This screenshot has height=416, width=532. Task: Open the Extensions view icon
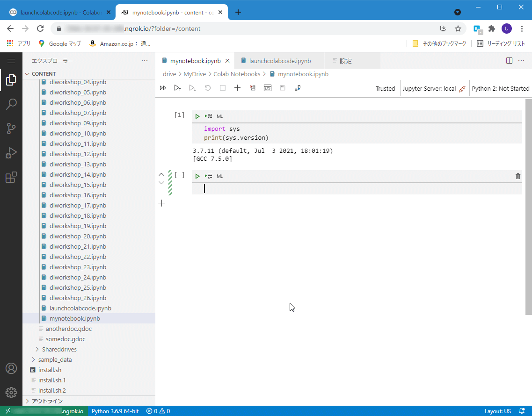point(11,177)
